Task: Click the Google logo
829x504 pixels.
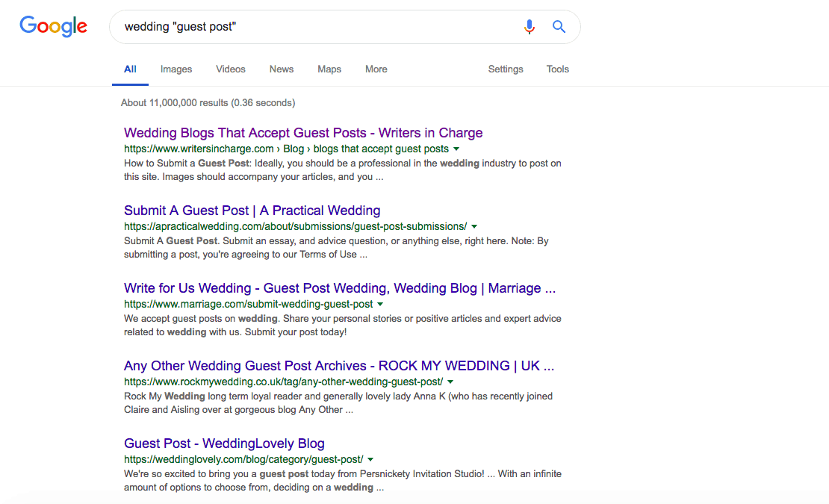Action: point(53,26)
